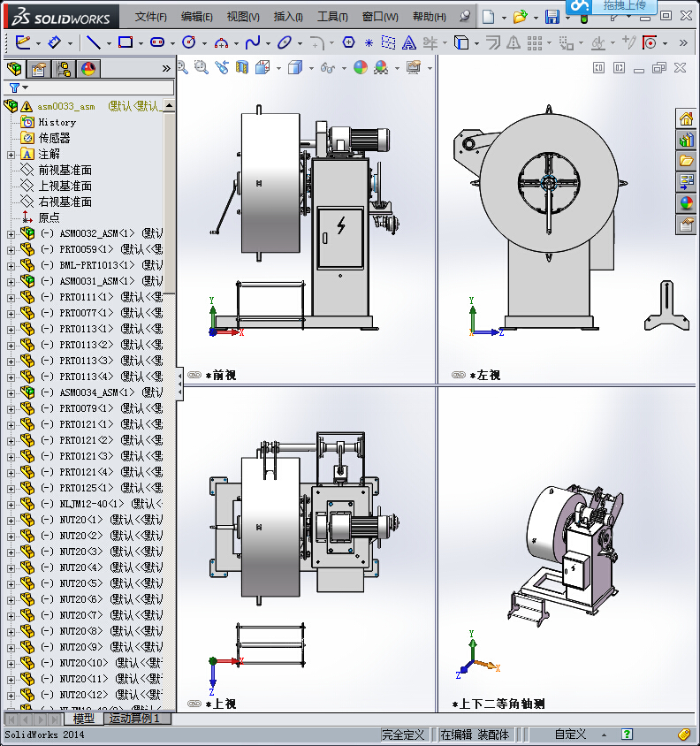The width and height of the screenshot is (700, 746).
Task: Choose the Corner Rectangle tool
Action: (x=126, y=42)
